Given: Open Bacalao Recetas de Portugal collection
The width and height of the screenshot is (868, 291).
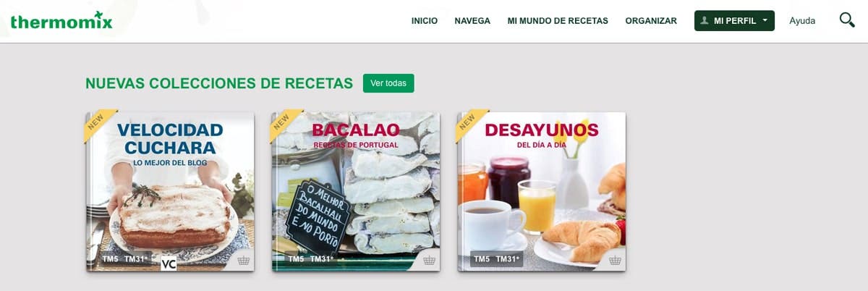Looking at the screenshot, I should click(356, 192).
